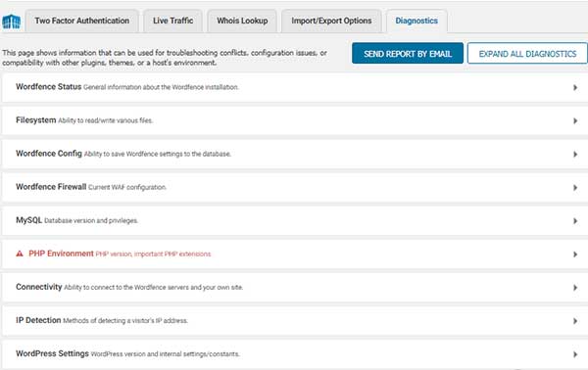
Task: Click Send Report By Email button
Action: point(408,54)
